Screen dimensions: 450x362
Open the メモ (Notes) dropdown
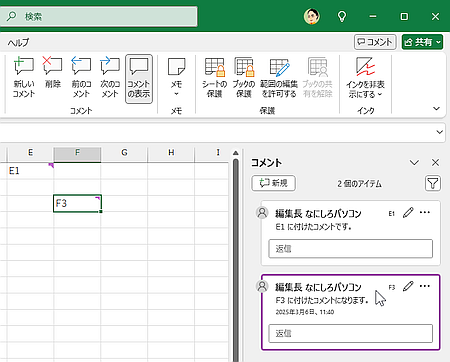pyautogui.click(x=176, y=77)
